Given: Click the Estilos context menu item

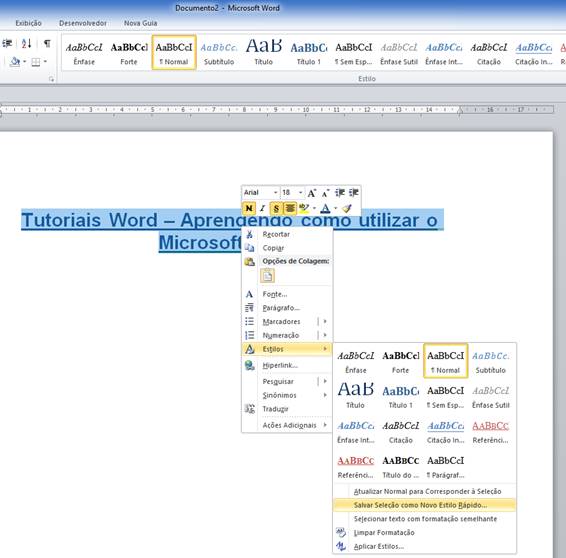Looking at the screenshot, I should coord(287,349).
